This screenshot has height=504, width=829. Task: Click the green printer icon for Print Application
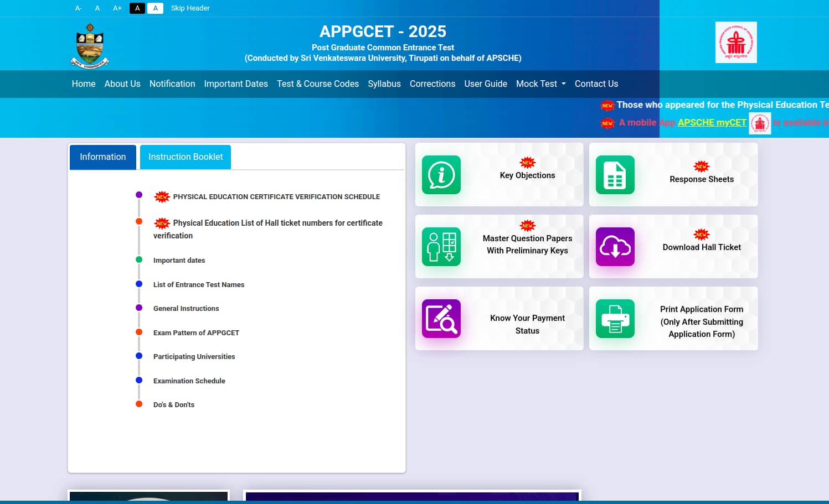[615, 319]
